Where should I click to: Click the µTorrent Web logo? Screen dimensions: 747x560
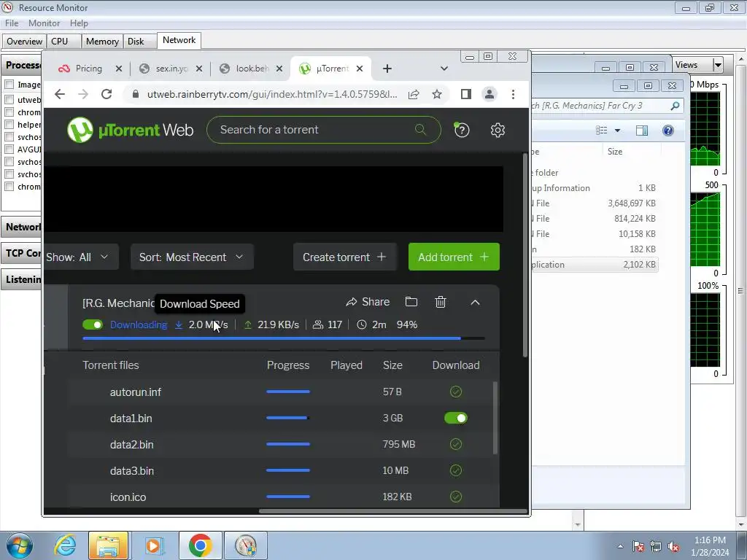tap(130, 130)
